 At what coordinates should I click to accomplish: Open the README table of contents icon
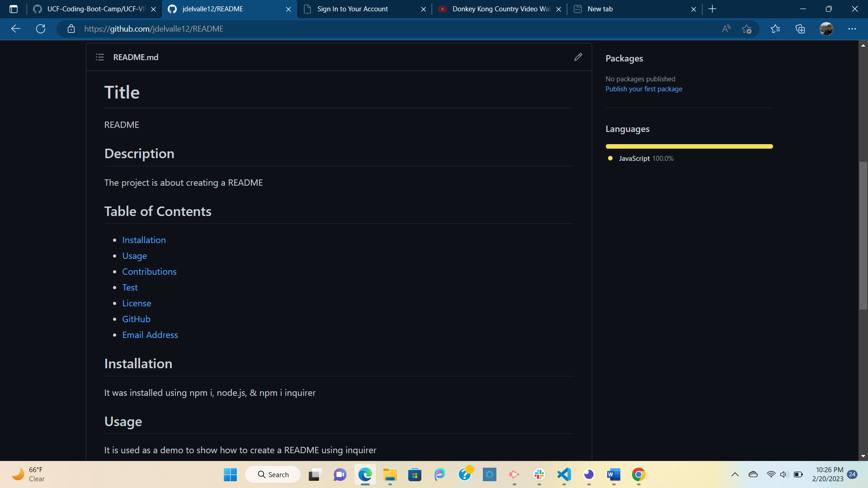[x=99, y=57]
